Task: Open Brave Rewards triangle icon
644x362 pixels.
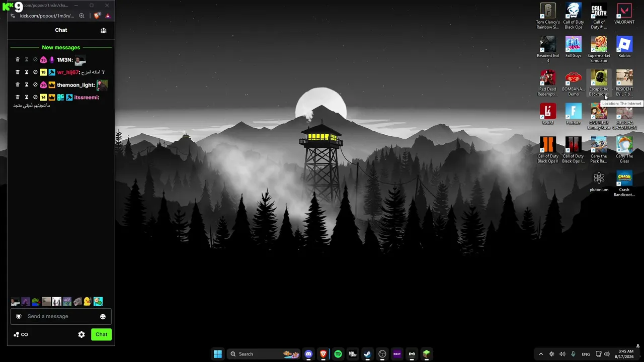Action: point(108,16)
